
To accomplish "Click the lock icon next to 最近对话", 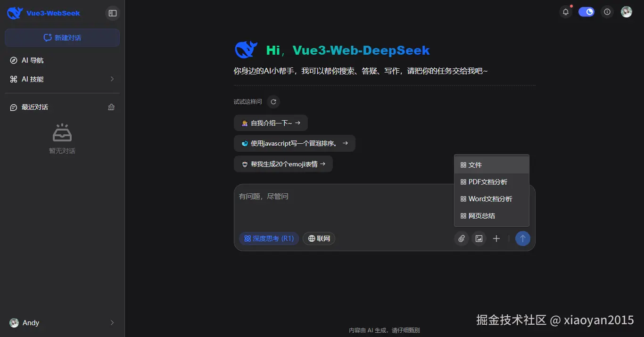I will click(x=111, y=107).
